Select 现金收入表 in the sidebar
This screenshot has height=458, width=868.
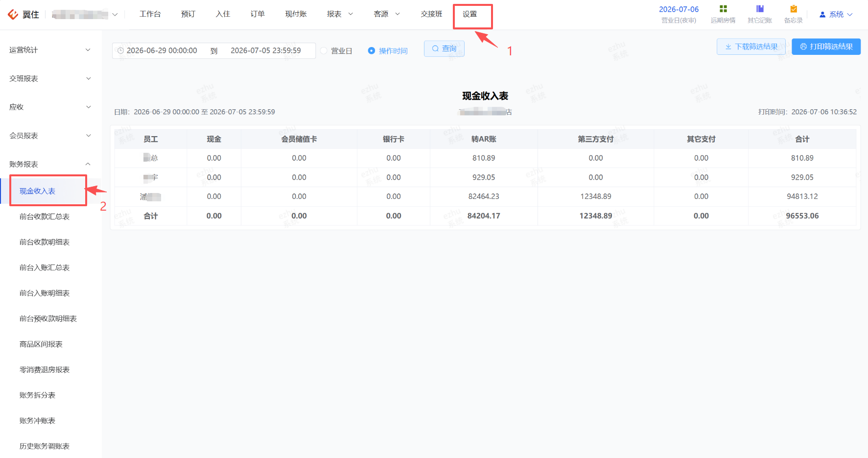pos(37,191)
